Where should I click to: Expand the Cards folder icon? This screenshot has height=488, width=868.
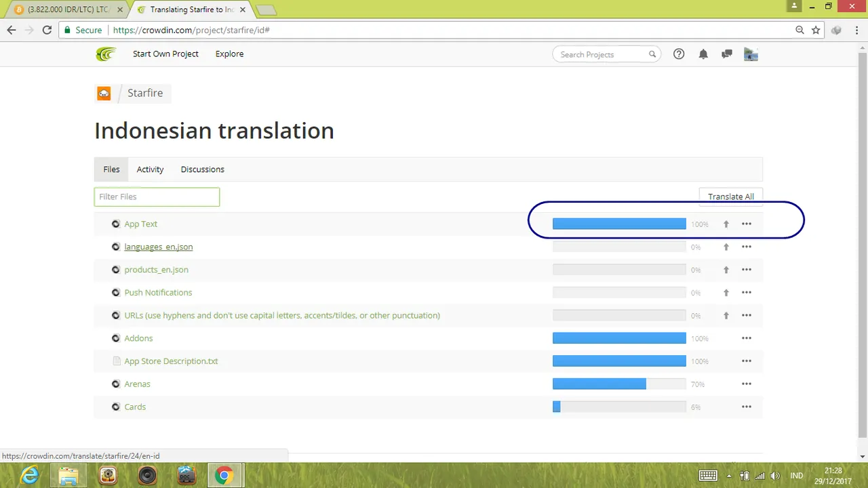[x=116, y=407]
